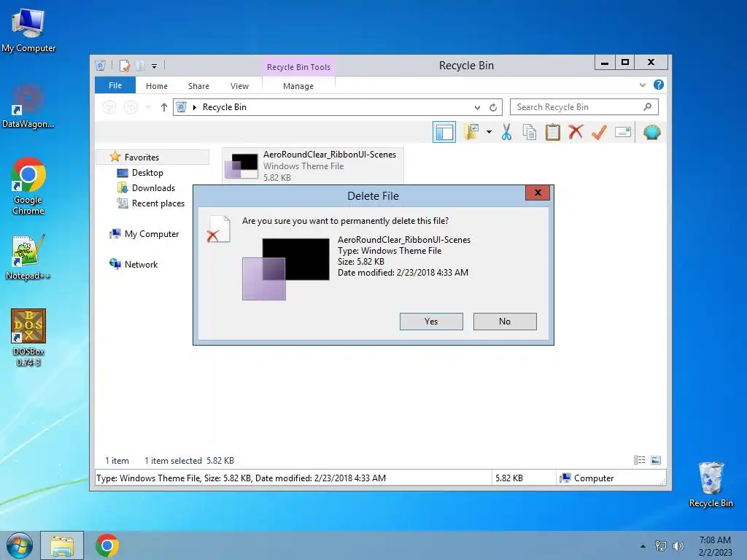Click the Cut scissors icon

(506, 132)
